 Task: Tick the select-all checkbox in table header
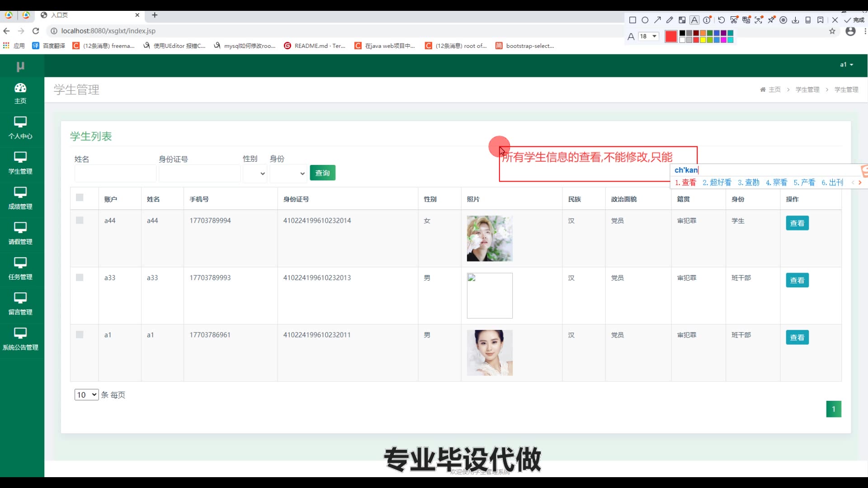coord(80,197)
